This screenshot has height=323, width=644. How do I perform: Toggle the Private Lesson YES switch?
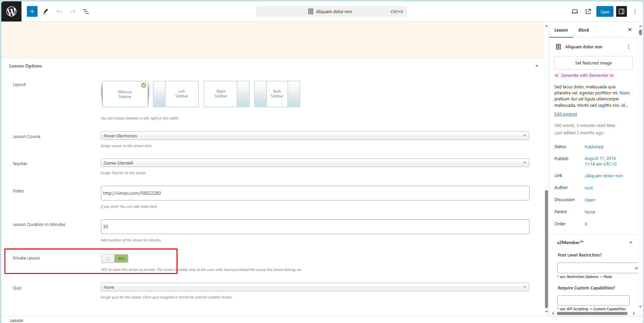(115, 259)
